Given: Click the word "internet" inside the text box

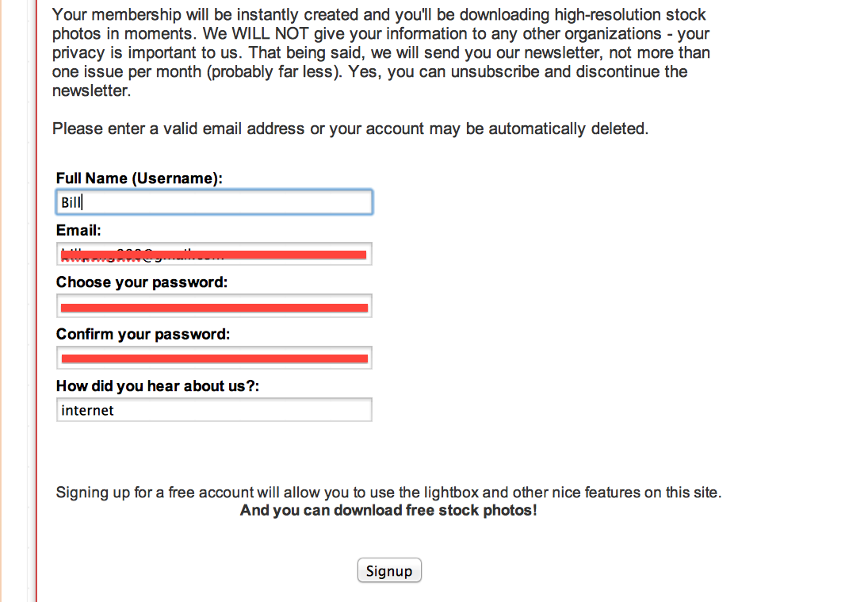Looking at the screenshot, I should (x=87, y=410).
